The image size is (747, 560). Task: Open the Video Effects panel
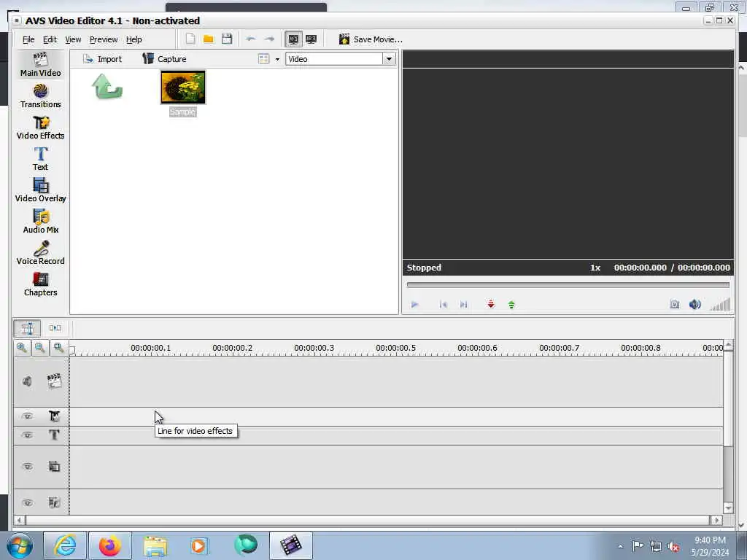pyautogui.click(x=41, y=128)
